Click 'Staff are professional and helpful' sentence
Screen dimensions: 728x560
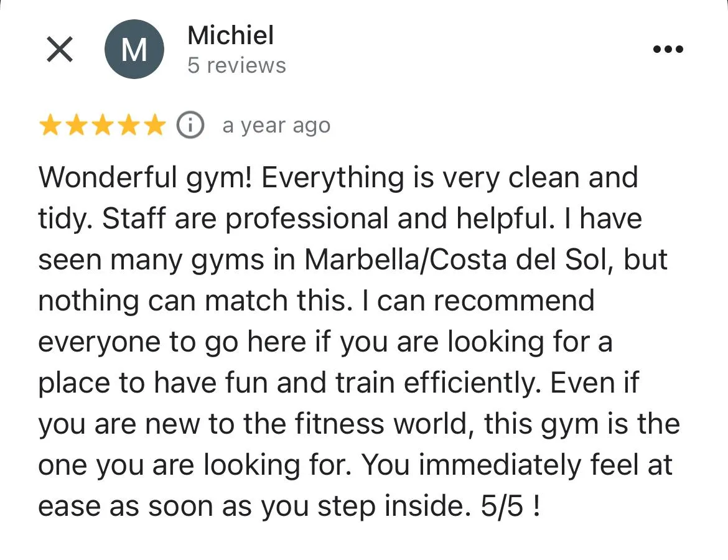[325, 218]
